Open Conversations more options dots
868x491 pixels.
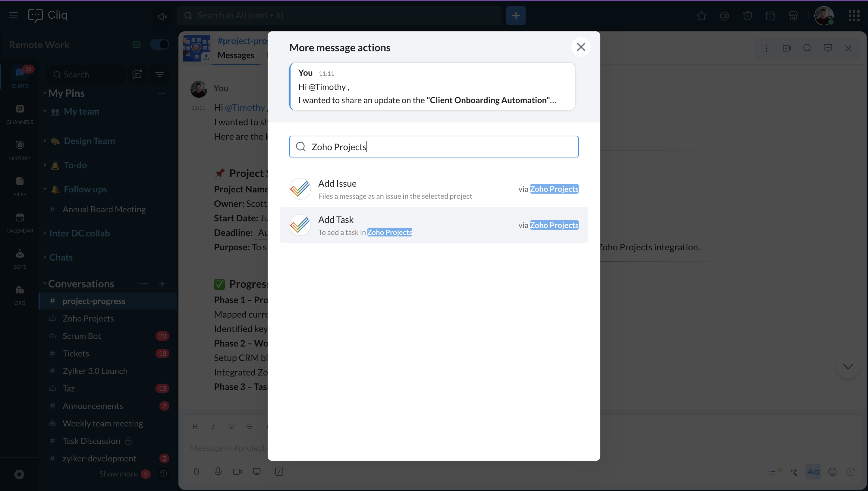tap(144, 284)
